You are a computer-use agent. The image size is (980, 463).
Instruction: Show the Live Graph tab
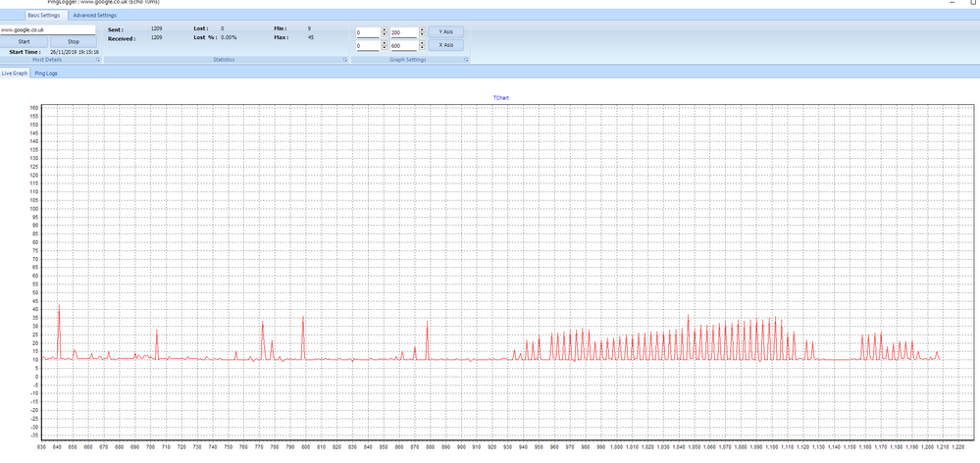point(14,74)
